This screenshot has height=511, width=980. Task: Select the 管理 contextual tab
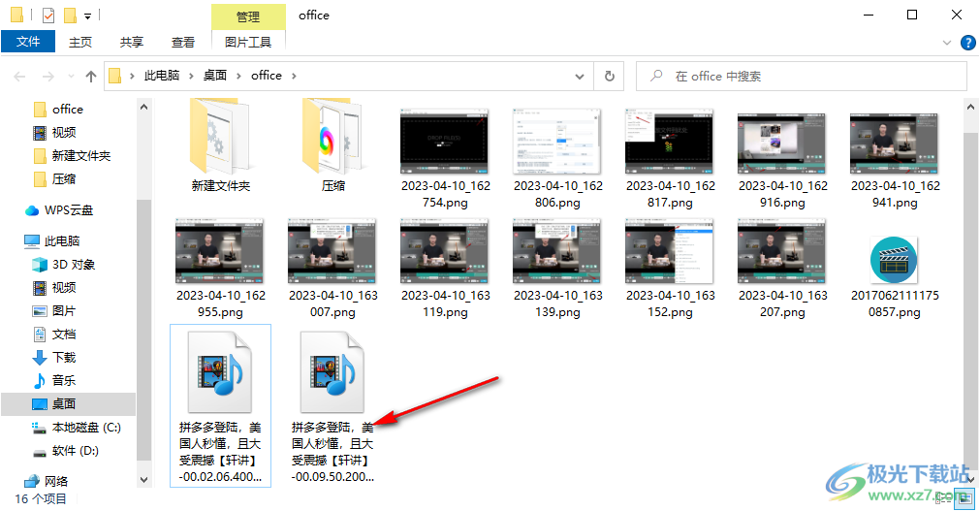coord(248,16)
